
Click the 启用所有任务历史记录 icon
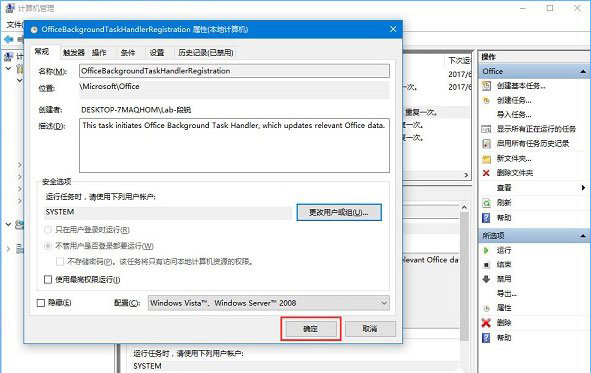tap(487, 144)
